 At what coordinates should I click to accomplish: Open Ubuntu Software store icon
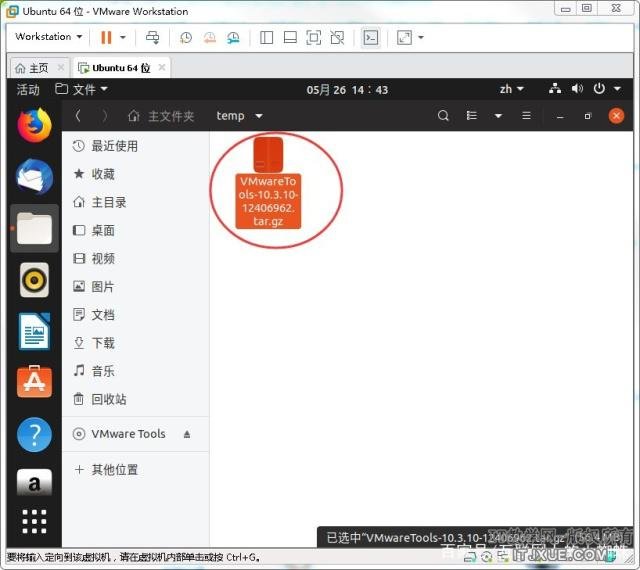[34, 382]
